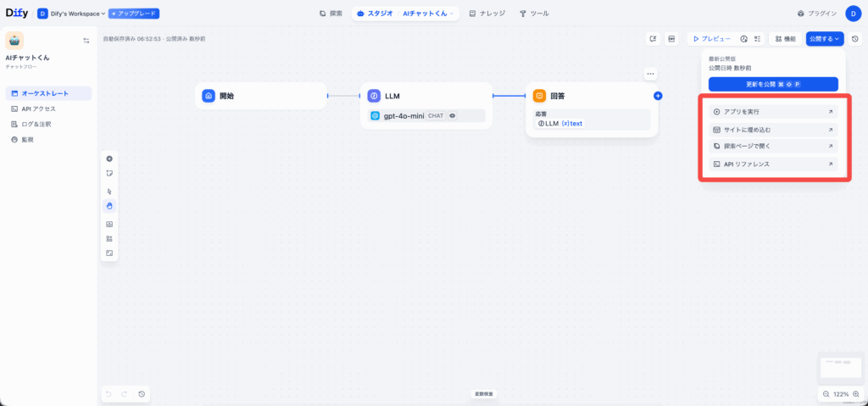Expand the AIチャットくん app dropdown in header

coord(430,14)
